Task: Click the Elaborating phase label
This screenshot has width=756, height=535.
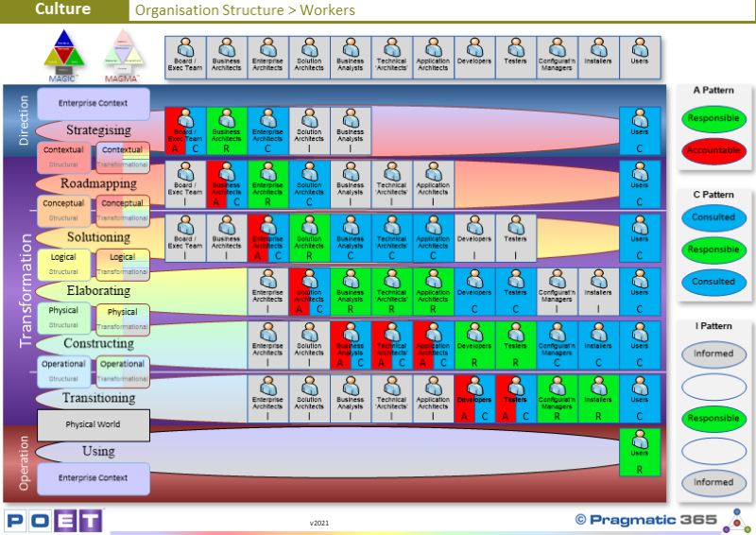Action: 98,291
